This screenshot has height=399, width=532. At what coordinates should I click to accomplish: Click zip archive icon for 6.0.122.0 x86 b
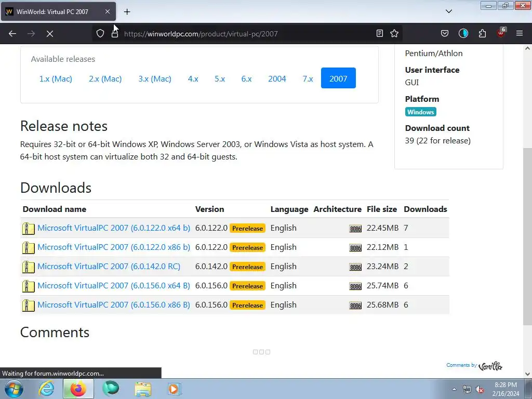29,248
